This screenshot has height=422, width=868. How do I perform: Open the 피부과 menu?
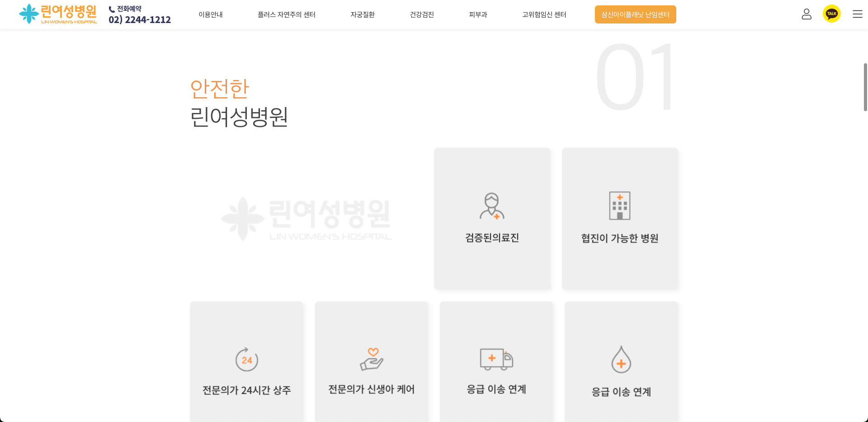(478, 14)
